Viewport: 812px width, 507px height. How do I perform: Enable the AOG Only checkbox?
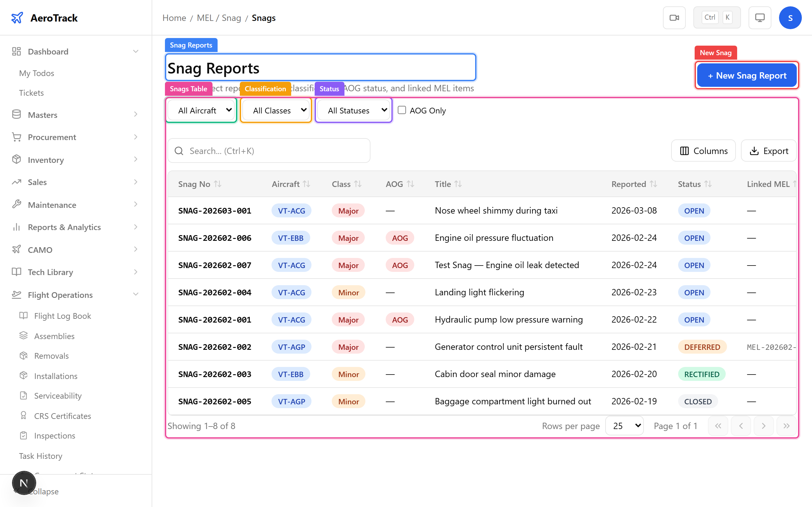(401, 110)
